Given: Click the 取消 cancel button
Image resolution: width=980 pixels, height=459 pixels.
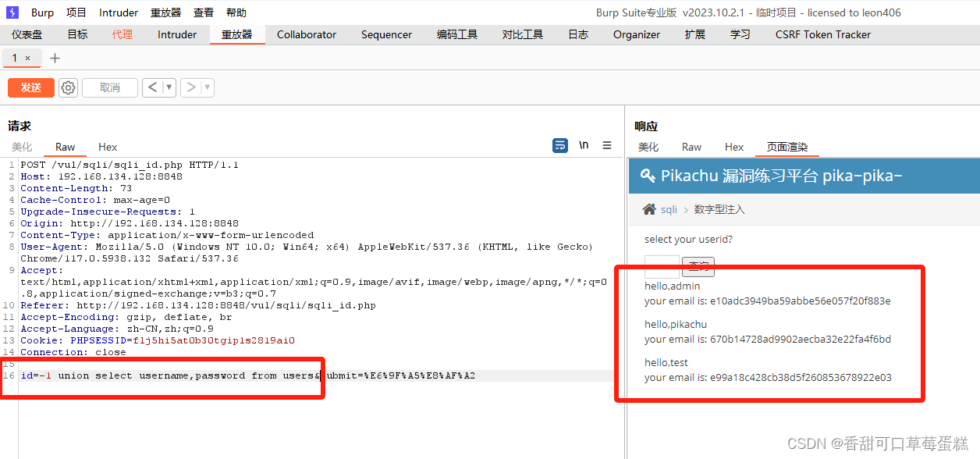Looking at the screenshot, I should pos(110,87).
